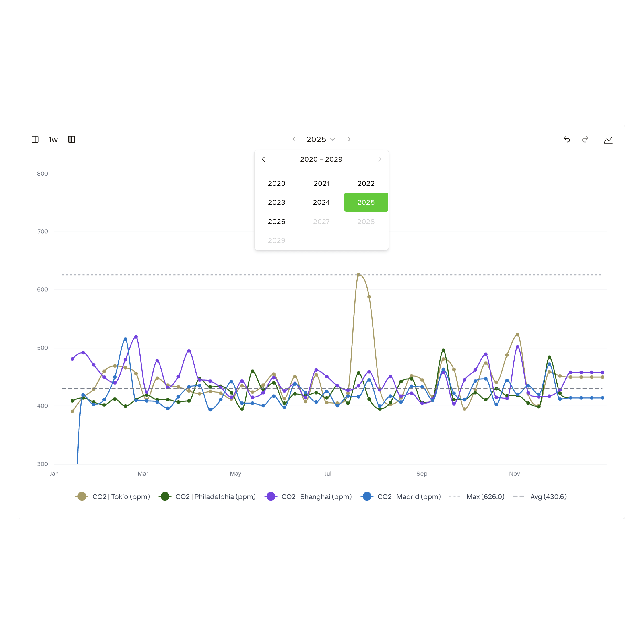Viewport: 644px width, 644px height.
Task: Click the redo arrow icon
Action: (585, 139)
